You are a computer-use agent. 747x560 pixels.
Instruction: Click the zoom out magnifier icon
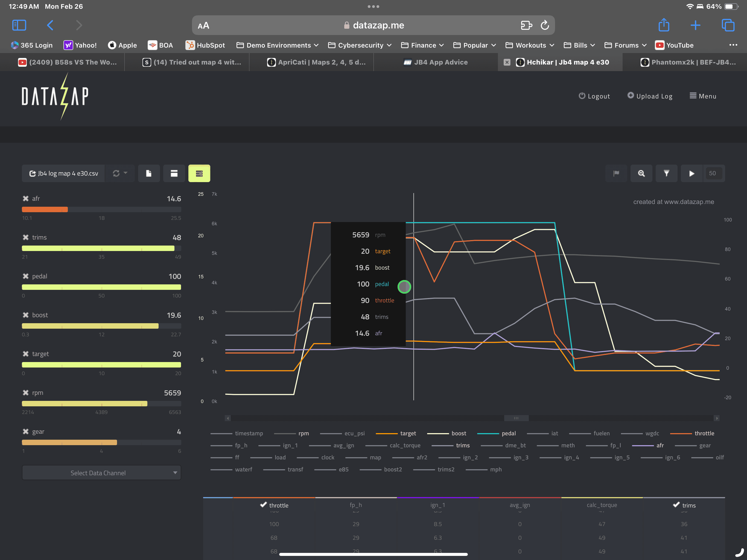click(x=641, y=173)
